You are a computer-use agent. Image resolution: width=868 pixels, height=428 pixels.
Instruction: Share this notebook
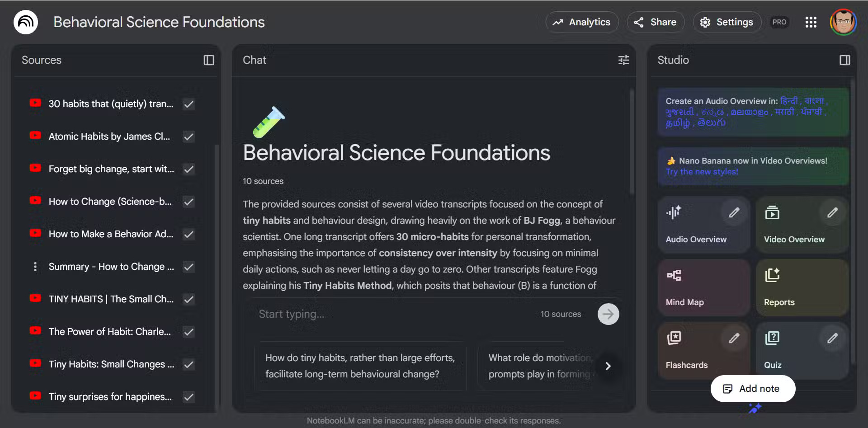coord(655,22)
